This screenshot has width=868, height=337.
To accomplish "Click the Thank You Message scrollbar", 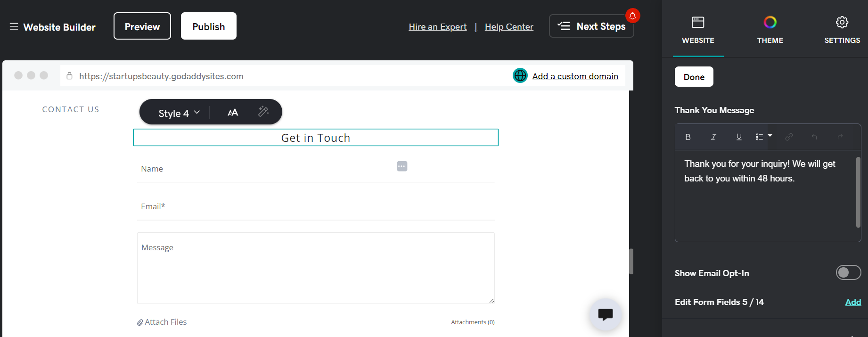I will tap(858, 192).
